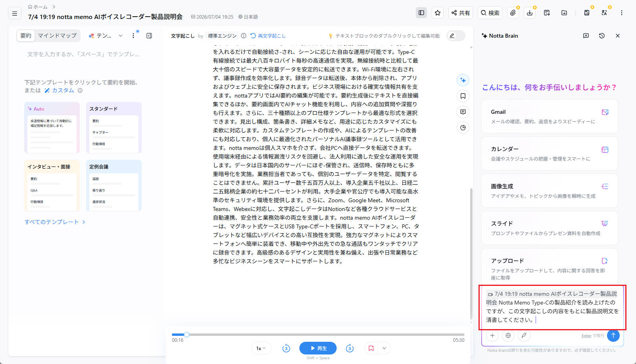The width and height of the screenshot is (636, 364).
Task: Click the pie chart icon beside transcript
Action: 463,128
